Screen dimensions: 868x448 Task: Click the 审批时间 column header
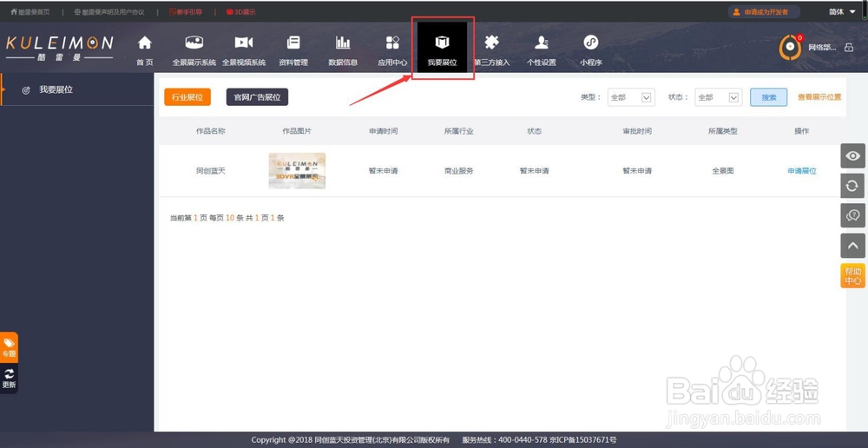point(637,131)
